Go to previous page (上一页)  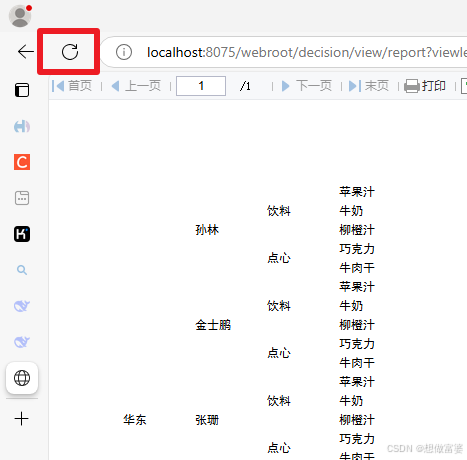pyautogui.click(x=136, y=86)
